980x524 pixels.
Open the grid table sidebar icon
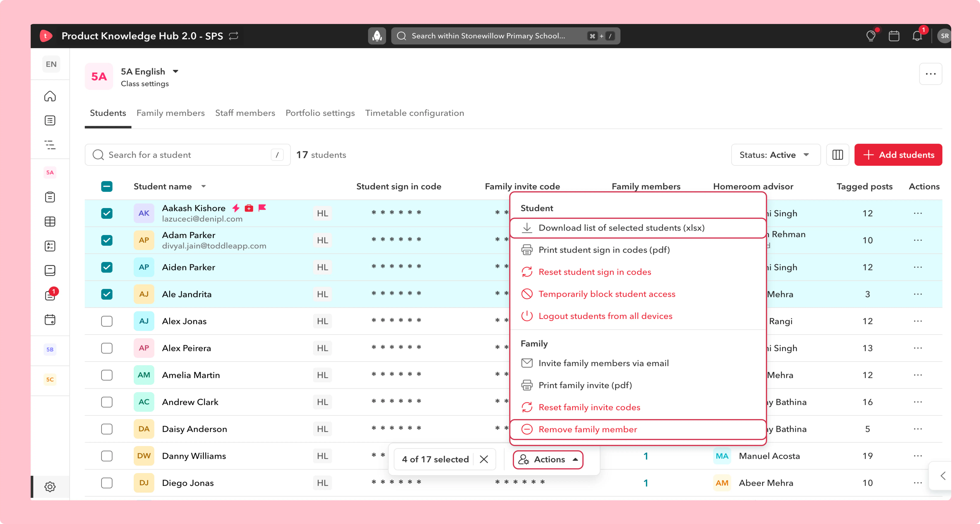tap(50, 221)
